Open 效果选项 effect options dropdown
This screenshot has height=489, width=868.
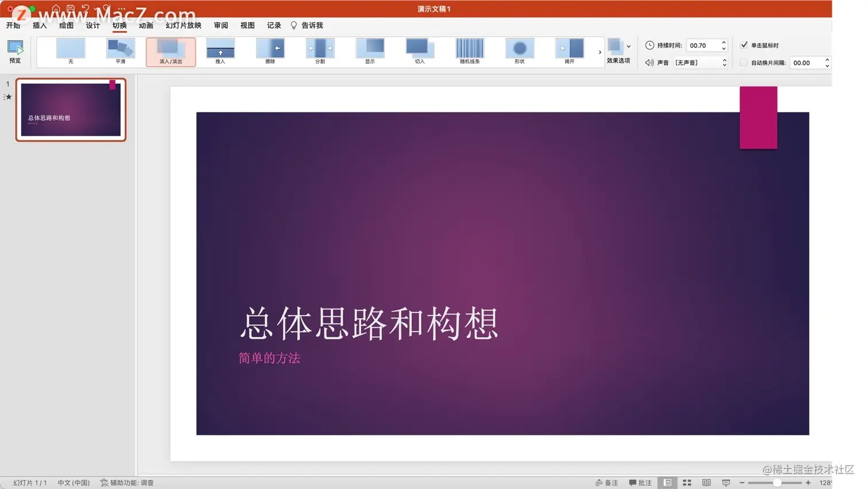(x=619, y=51)
